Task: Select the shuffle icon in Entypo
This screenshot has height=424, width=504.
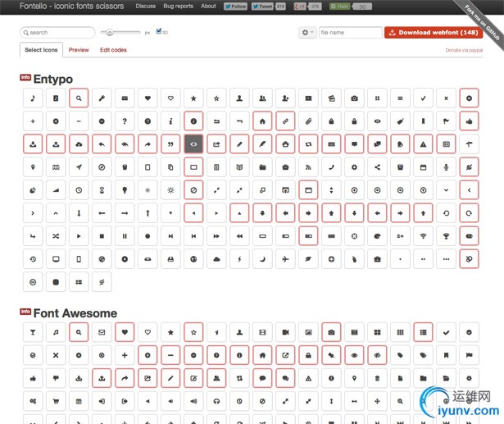Action: [x=56, y=236]
